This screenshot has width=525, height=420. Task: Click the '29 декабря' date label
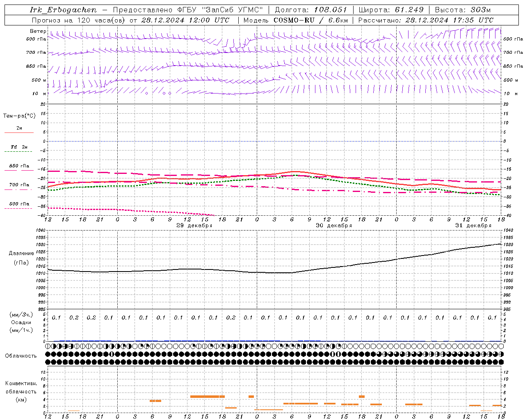coord(194,226)
